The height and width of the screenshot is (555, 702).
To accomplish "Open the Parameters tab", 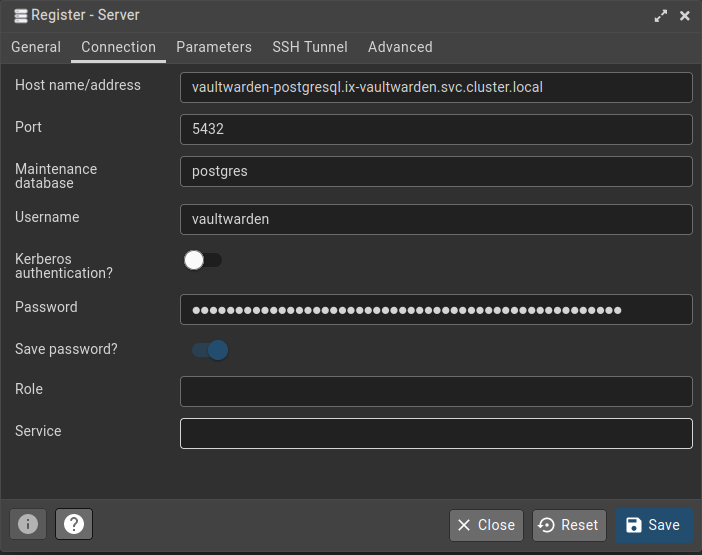I will (214, 47).
